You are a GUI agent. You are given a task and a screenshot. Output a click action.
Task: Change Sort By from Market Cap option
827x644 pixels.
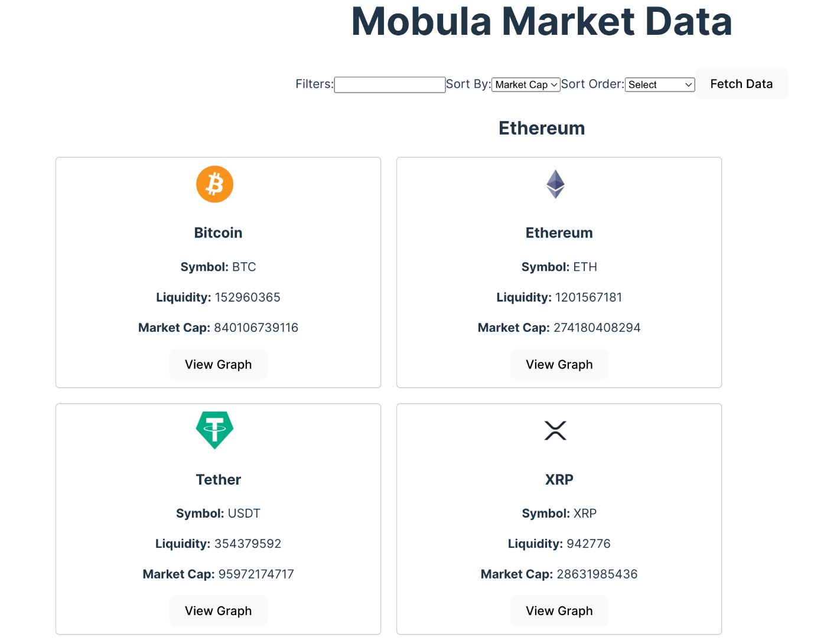(525, 84)
